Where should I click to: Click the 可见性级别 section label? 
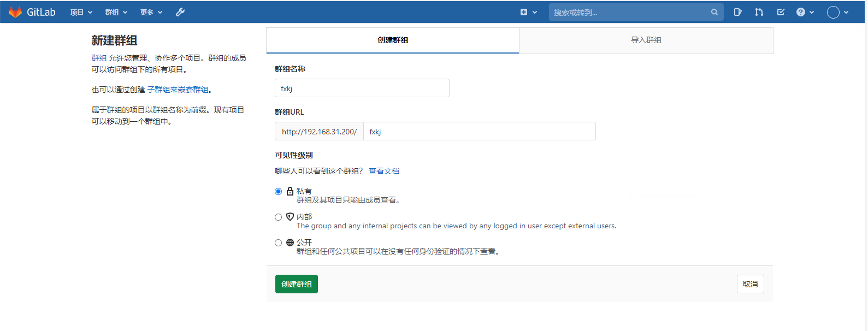pyautogui.click(x=294, y=155)
